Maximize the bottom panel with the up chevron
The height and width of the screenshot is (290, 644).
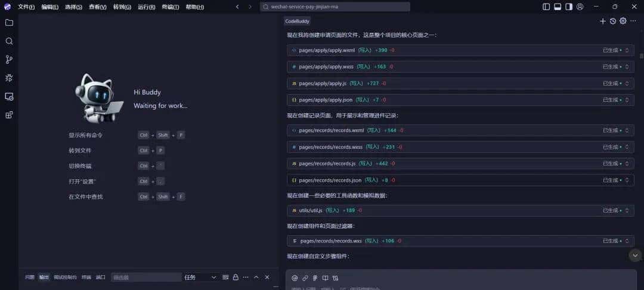click(256, 277)
